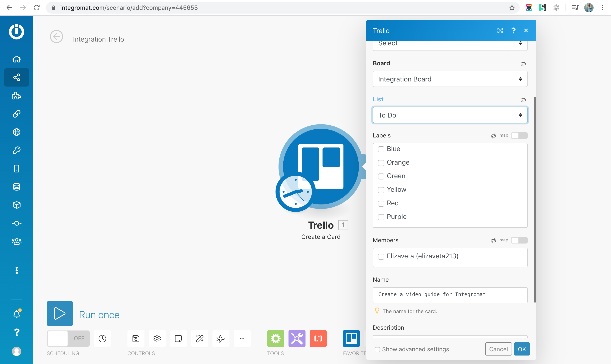Click the explain flow airplane icon
Screen dimensions: 611x364
[221, 339]
